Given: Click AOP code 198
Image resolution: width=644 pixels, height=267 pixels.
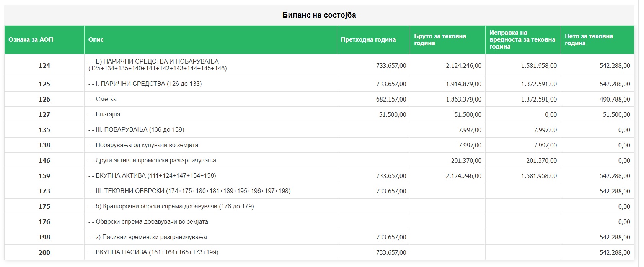Looking at the screenshot, I should (x=44, y=237).
